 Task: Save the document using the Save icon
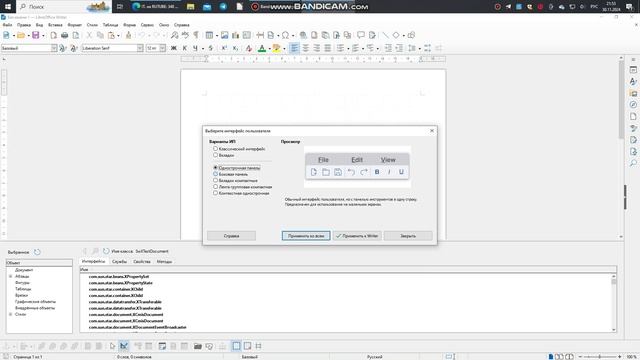point(36,36)
